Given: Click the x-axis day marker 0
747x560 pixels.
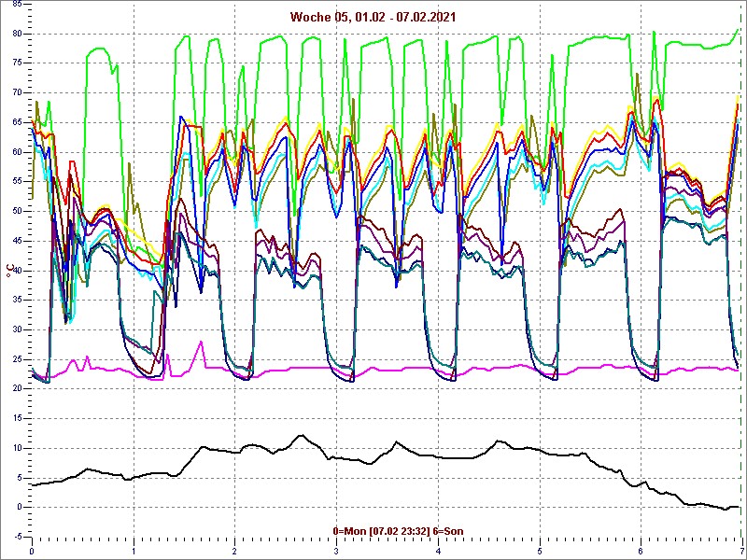Looking at the screenshot, I should 32,551.
